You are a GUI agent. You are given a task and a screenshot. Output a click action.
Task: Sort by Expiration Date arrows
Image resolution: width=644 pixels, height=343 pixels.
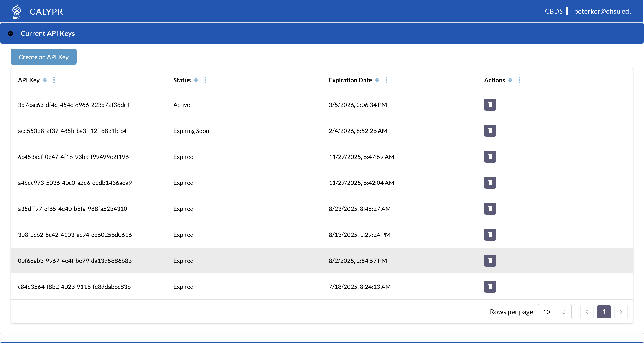(x=377, y=80)
